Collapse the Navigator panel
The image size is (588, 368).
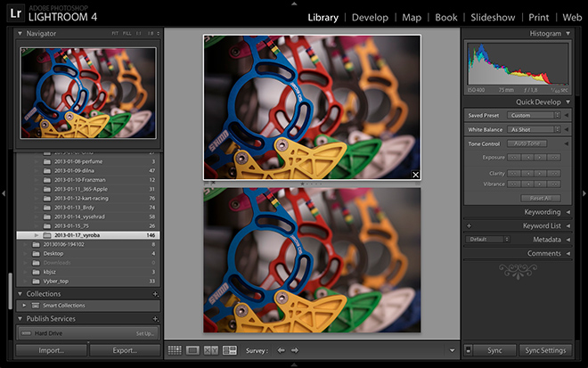click(20, 33)
